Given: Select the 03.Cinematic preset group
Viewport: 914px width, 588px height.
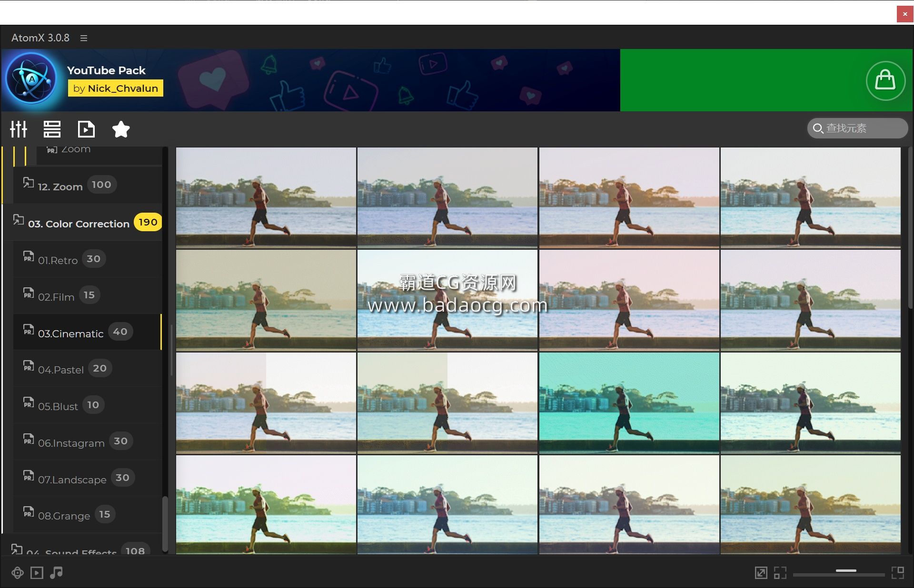Looking at the screenshot, I should click(88, 332).
